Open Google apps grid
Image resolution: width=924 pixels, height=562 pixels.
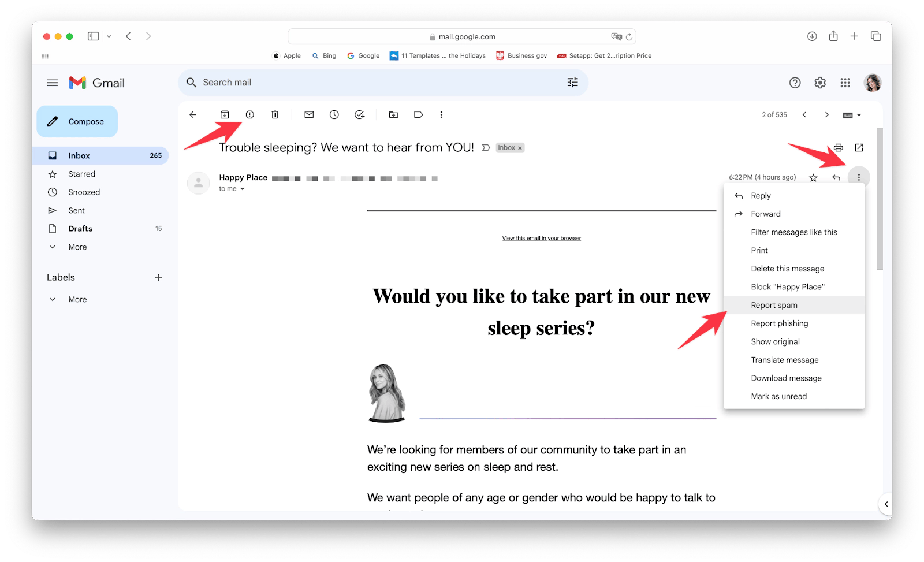845,83
